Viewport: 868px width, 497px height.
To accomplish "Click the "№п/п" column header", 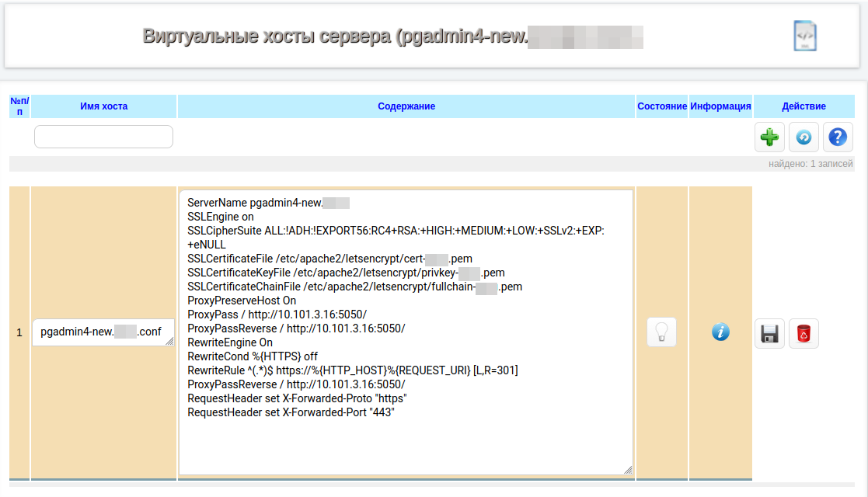I will coord(19,106).
